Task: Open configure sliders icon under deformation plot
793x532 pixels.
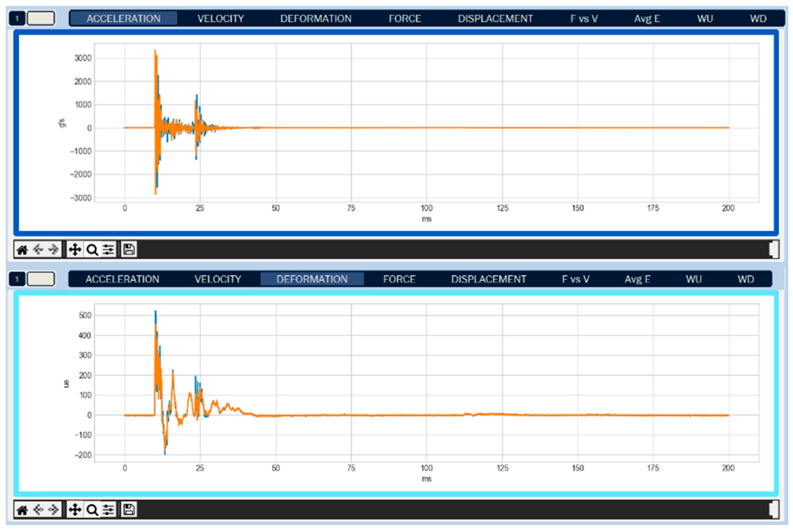Action: pos(109,510)
